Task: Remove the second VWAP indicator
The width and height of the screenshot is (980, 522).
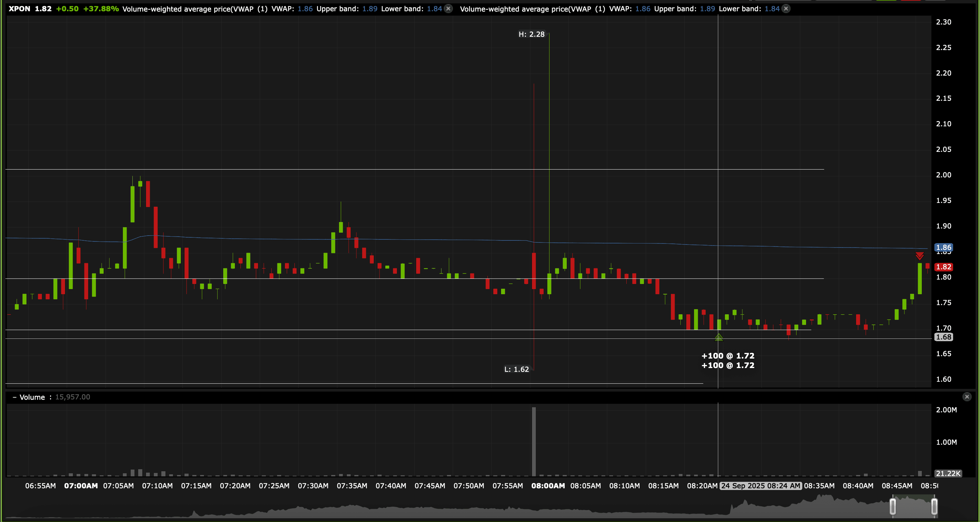Action: point(786,9)
